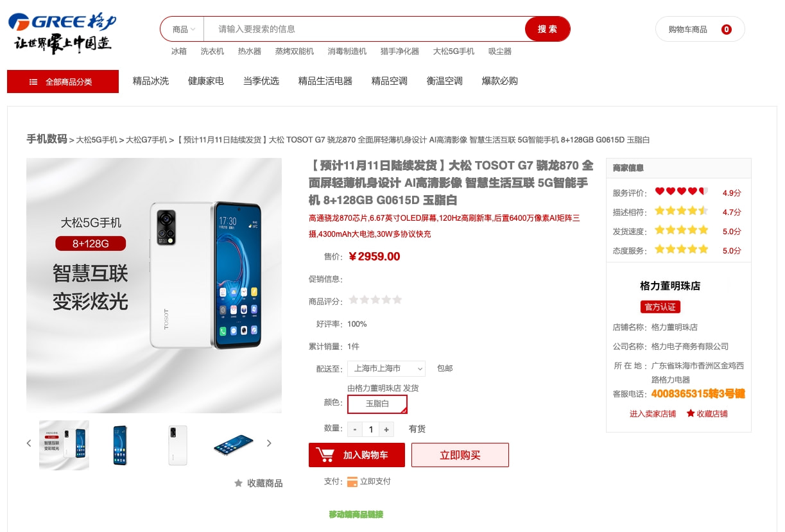Click the search input field
Viewport: 785px width, 532px height.
[x=365, y=29]
